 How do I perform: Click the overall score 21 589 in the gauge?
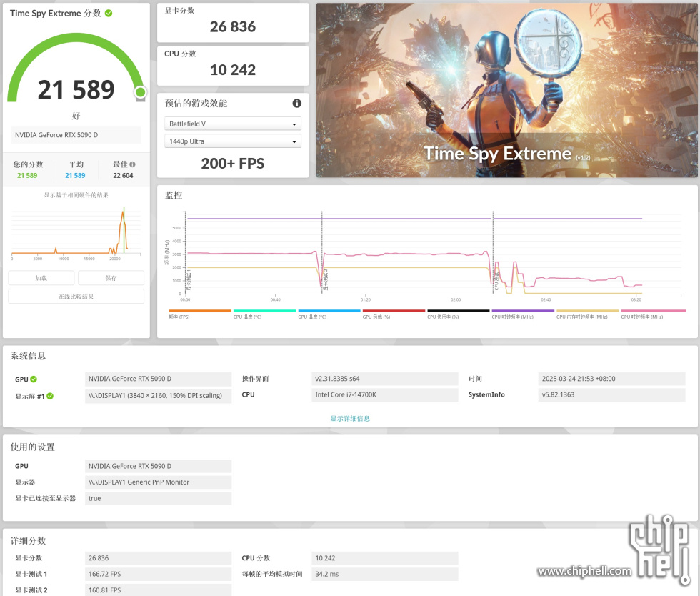[x=76, y=90]
